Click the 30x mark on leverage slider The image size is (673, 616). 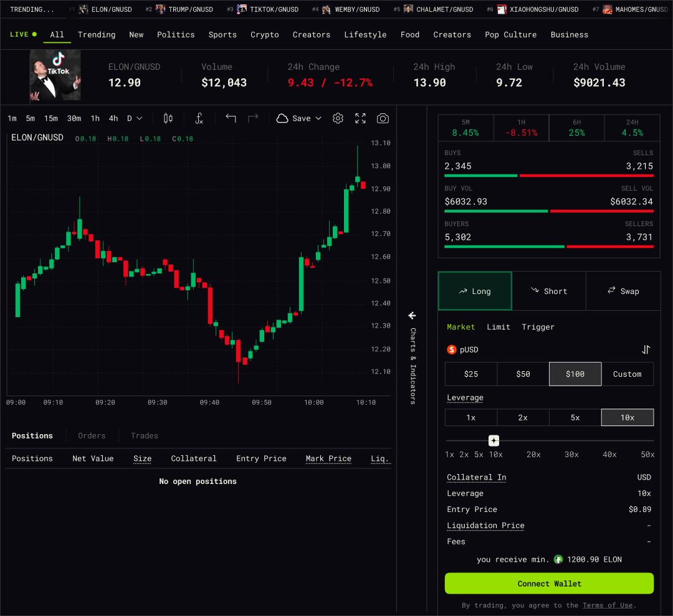(x=571, y=454)
